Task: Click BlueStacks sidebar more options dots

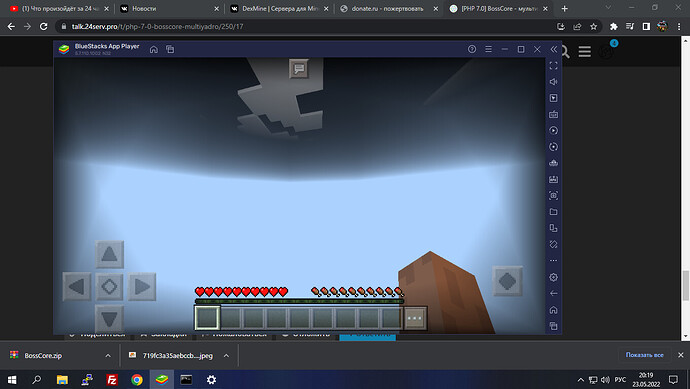Action: tap(554, 261)
